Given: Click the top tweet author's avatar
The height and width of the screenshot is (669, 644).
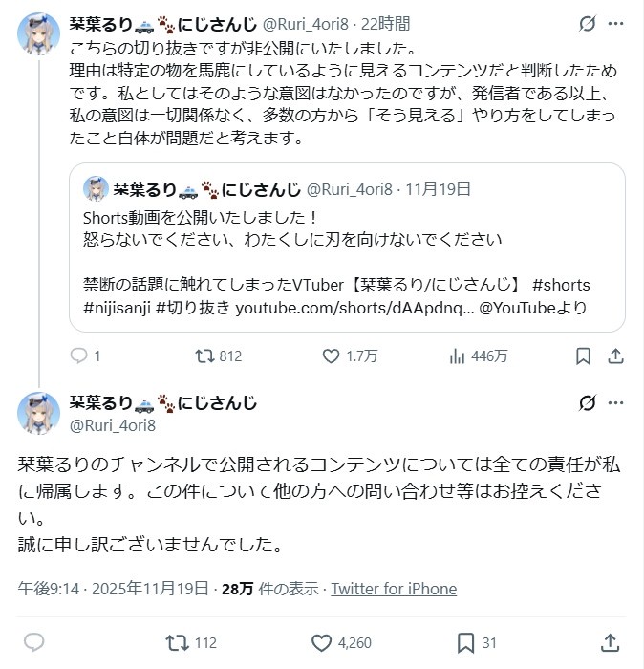Looking at the screenshot, I should click(39, 33).
